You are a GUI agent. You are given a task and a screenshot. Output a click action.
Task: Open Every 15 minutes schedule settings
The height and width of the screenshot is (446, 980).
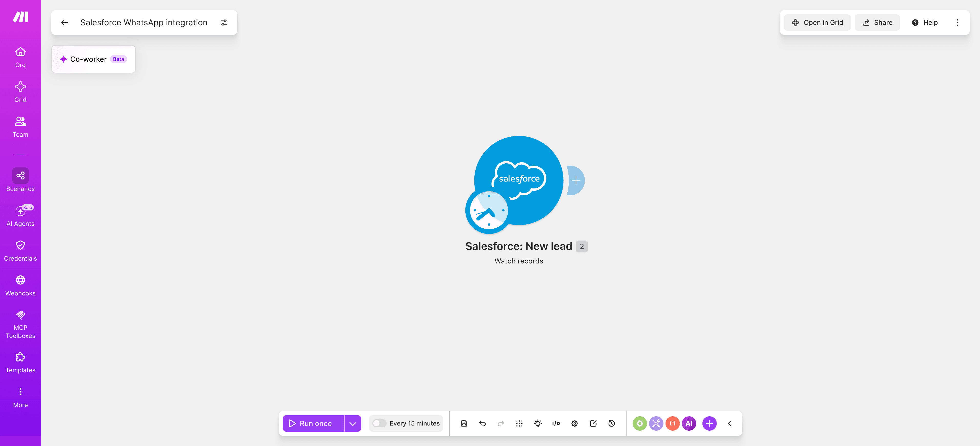[414, 423]
